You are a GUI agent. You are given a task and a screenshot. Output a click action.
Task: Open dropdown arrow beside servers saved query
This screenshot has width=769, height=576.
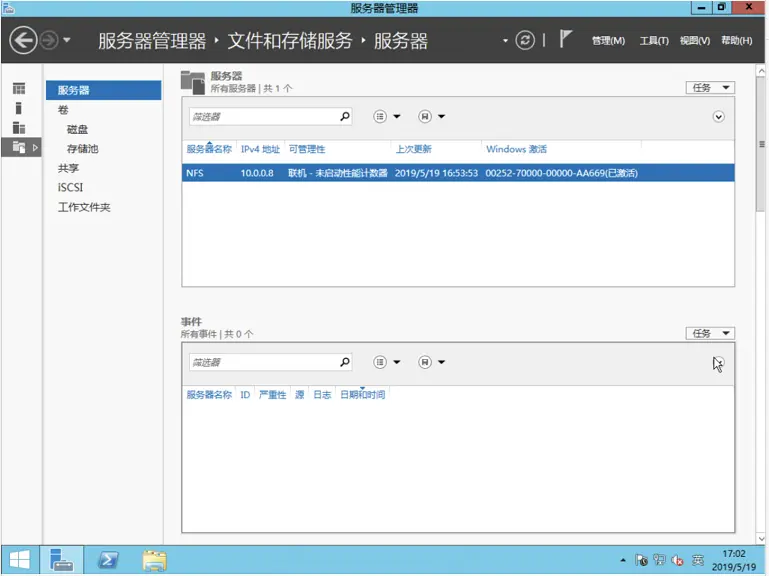click(x=441, y=116)
